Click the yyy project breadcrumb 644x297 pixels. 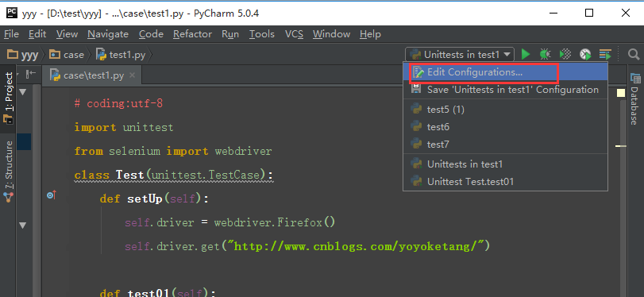tap(23, 55)
